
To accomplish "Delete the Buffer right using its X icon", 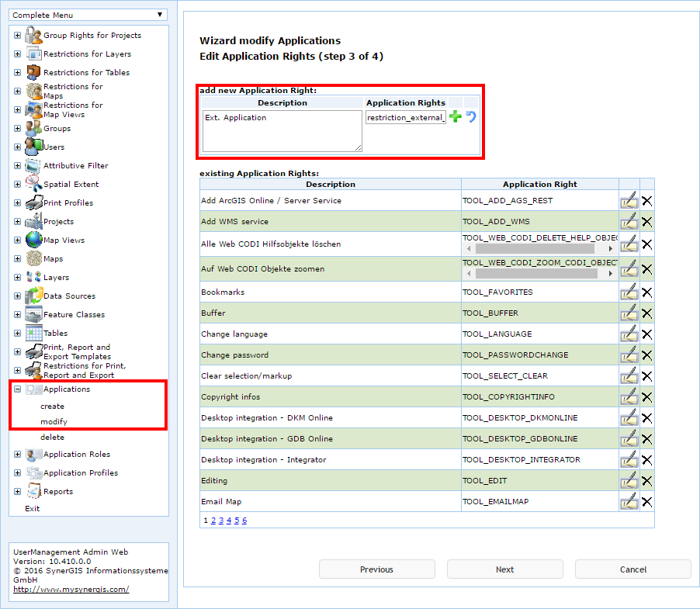I will pos(646,313).
